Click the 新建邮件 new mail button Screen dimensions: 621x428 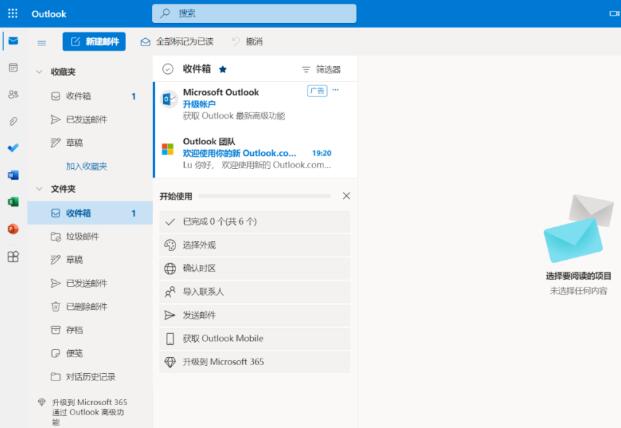(x=94, y=42)
